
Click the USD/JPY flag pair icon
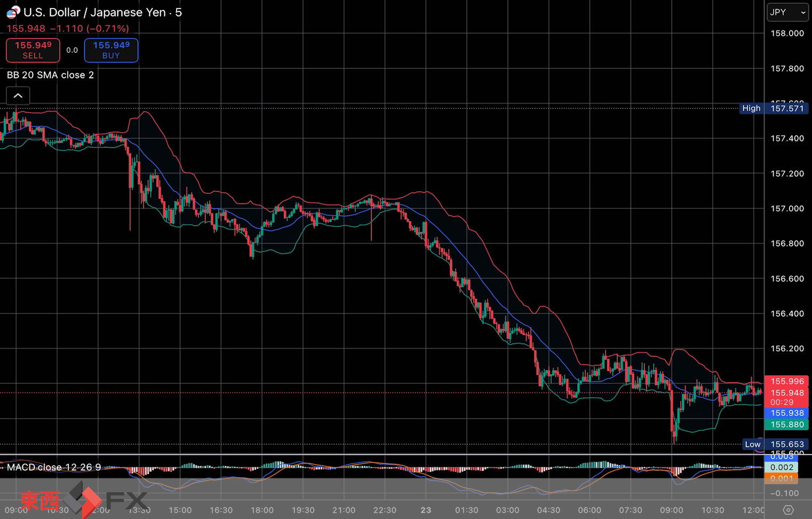pyautogui.click(x=13, y=12)
